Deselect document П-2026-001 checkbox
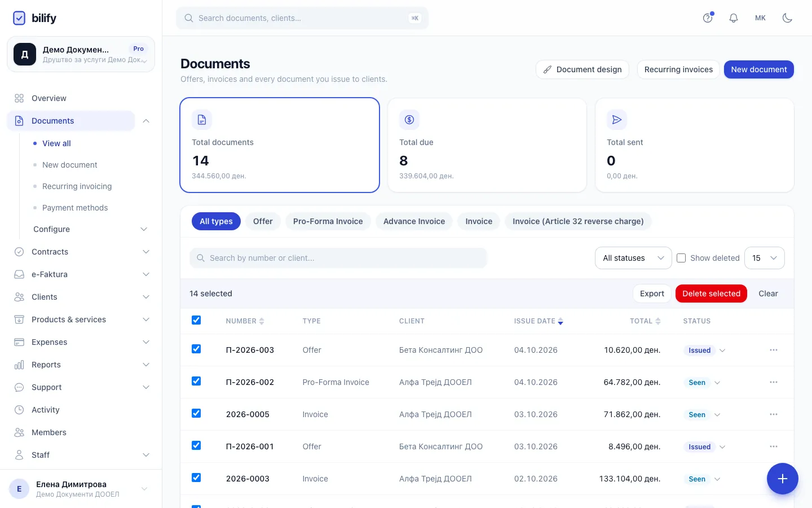 [196, 445]
